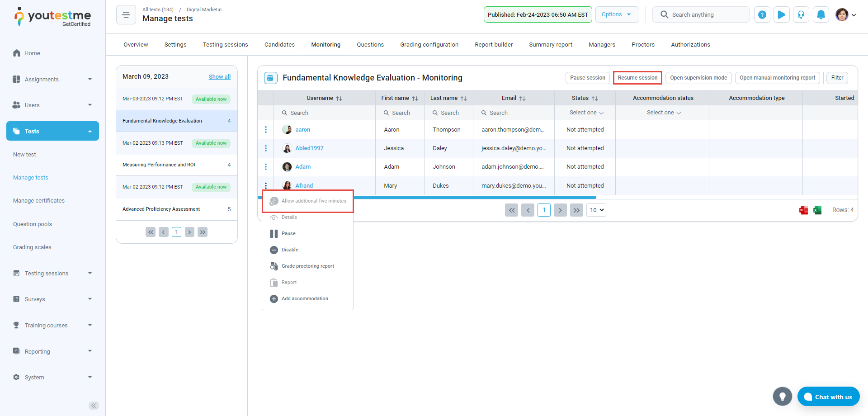Click the lightbulb hint icon
The height and width of the screenshot is (416, 868).
(x=782, y=397)
